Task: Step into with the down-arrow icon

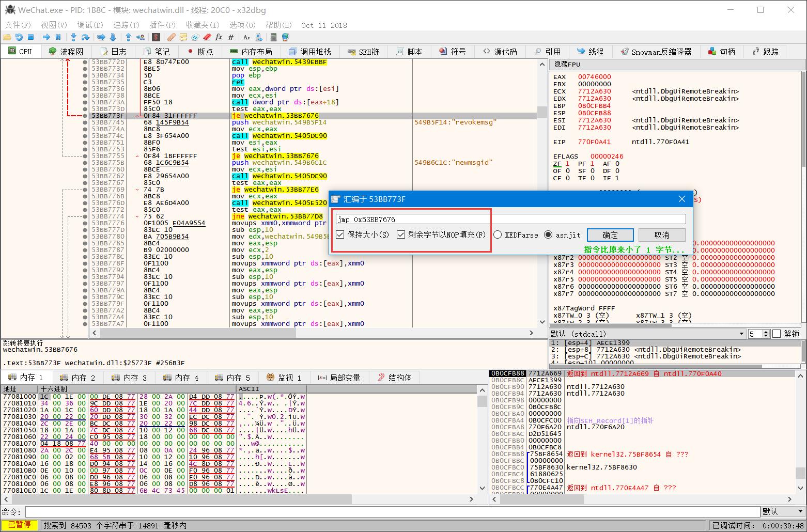Action: pyautogui.click(x=73, y=37)
